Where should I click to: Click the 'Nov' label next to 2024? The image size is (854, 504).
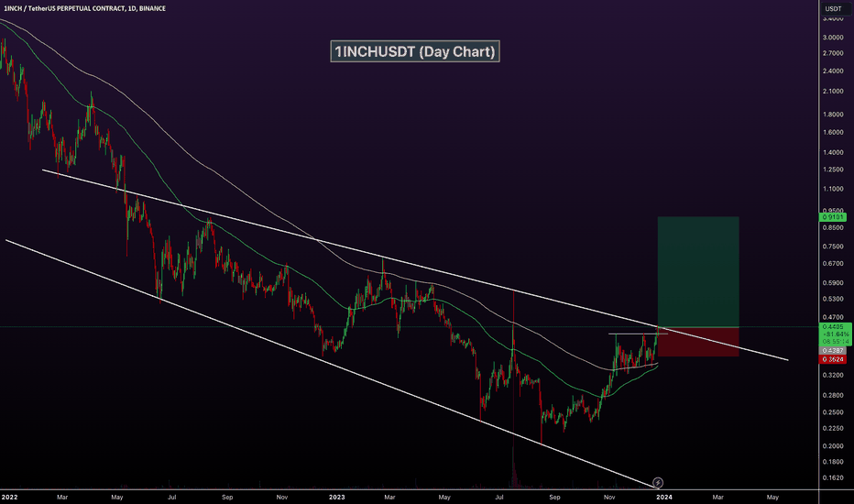point(609,497)
